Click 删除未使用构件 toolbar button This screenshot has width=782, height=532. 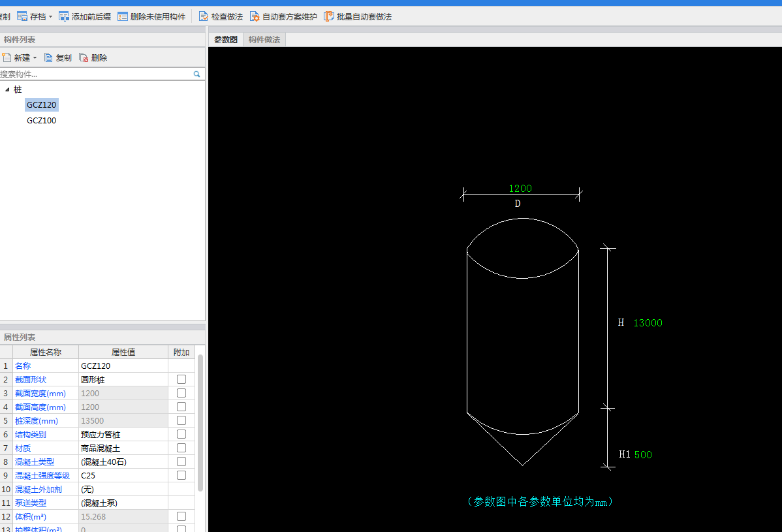pyautogui.click(x=151, y=16)
